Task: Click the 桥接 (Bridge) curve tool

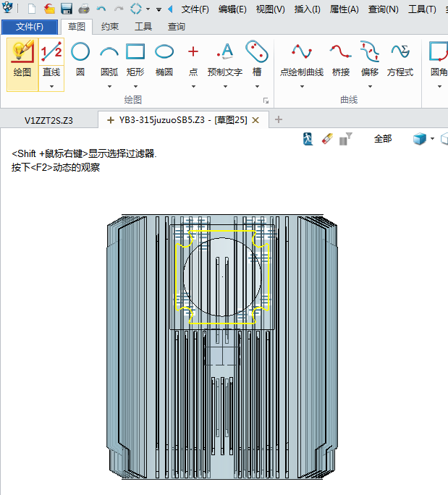Action: pyautogui.click(x=341, y=58)
